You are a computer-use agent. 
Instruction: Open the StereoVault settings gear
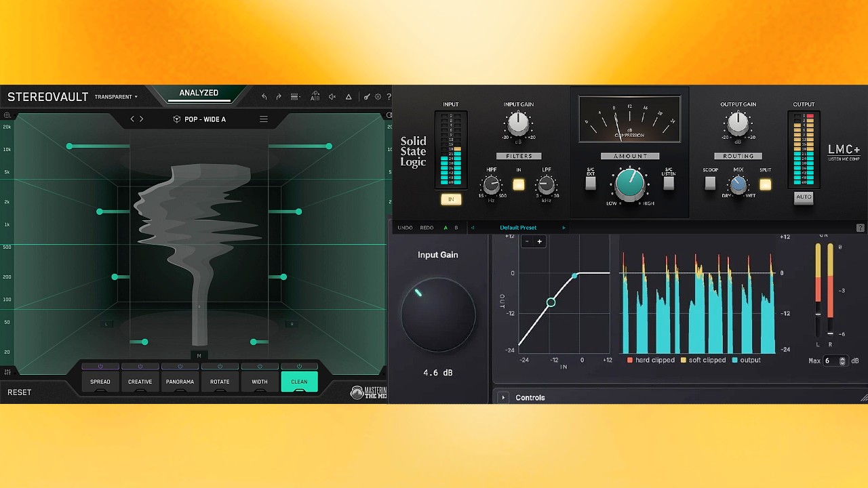[x=378, y=97]
